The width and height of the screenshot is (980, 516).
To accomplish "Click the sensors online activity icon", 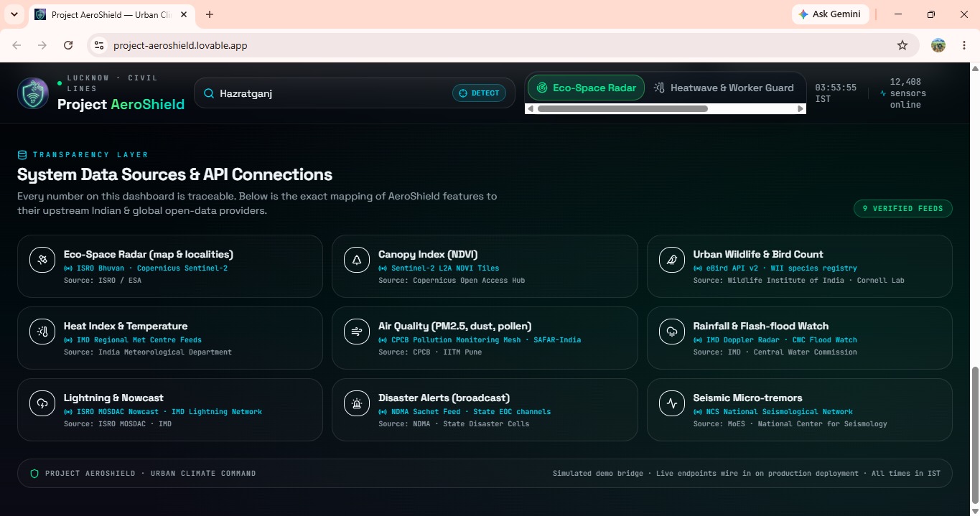I will (x=883, y=93).
